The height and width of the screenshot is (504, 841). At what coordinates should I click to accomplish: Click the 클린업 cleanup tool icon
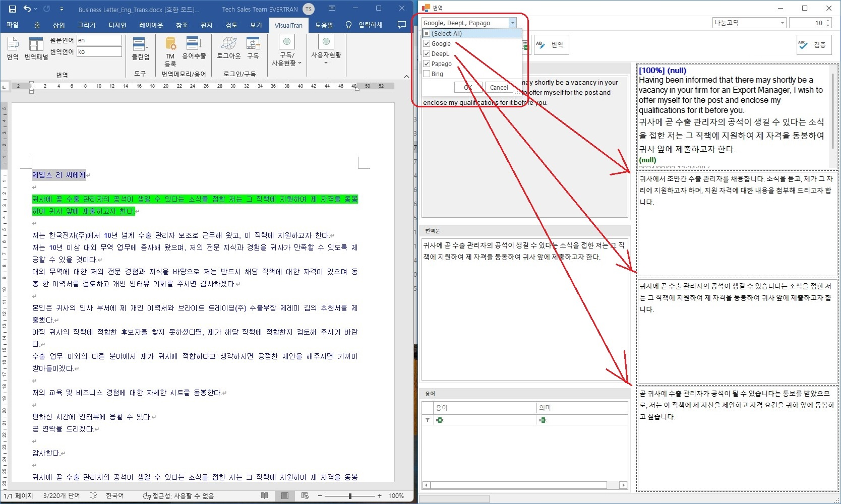coord(140,48)
